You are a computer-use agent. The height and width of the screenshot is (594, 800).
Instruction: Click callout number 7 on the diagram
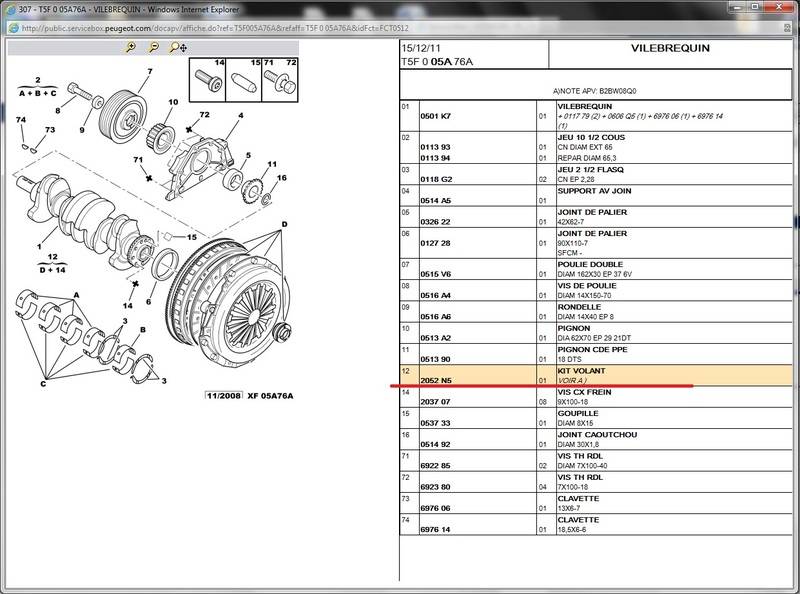(x=149, y=71)
